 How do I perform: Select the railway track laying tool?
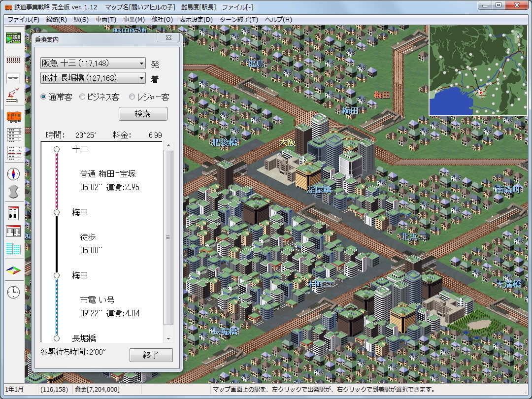click(13, 60)
